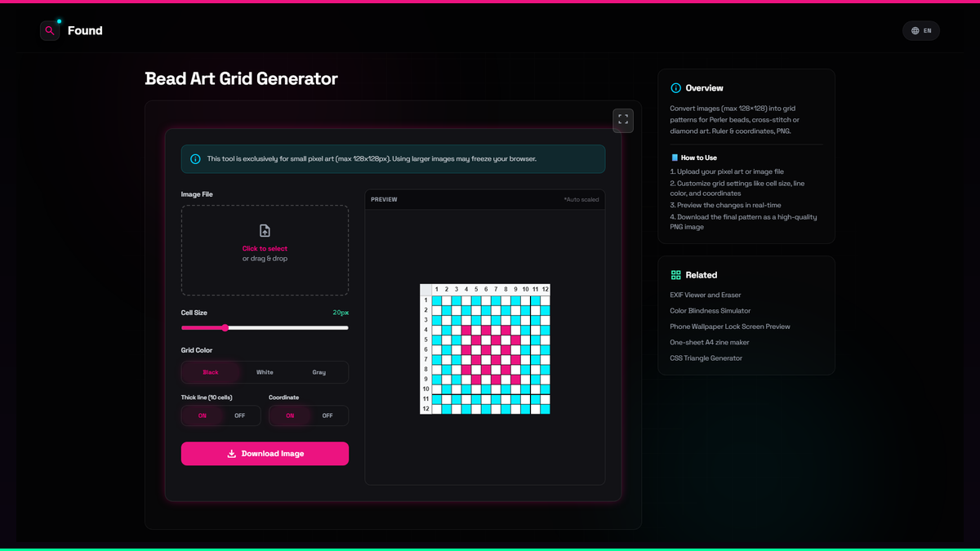Click the Coordinate label
The image size is (980, 551).
click(x=283, y=398)
